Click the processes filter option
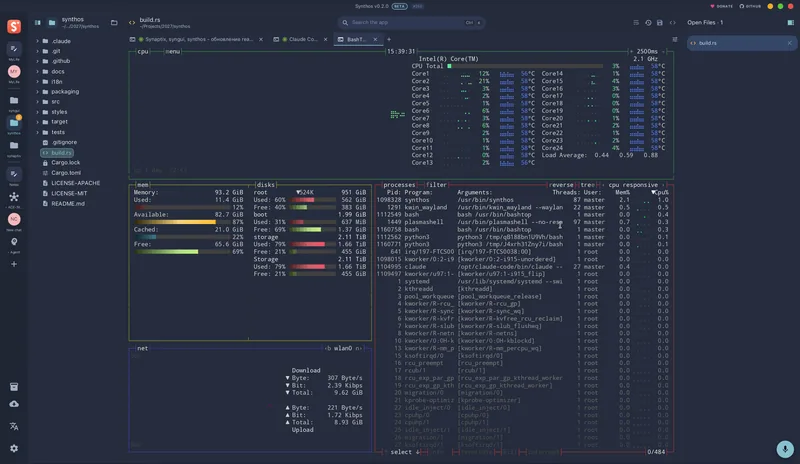Screen dimensions: 800x464 coord(436,185)
